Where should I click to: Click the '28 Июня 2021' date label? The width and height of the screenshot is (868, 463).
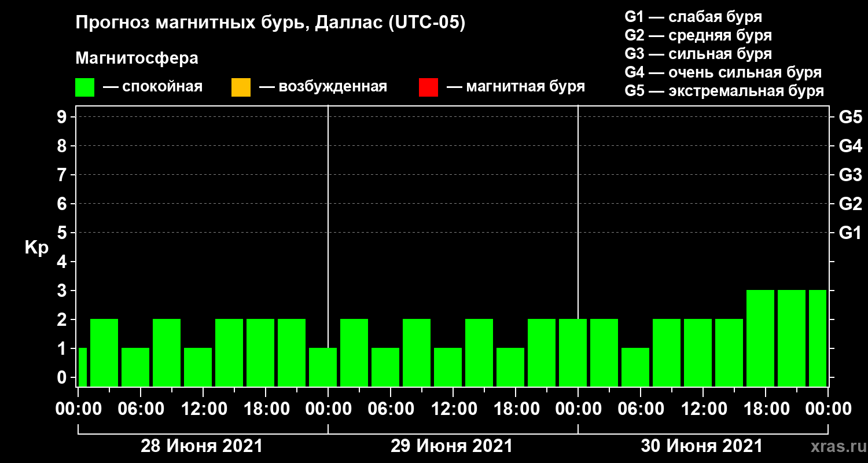point(202,446)
